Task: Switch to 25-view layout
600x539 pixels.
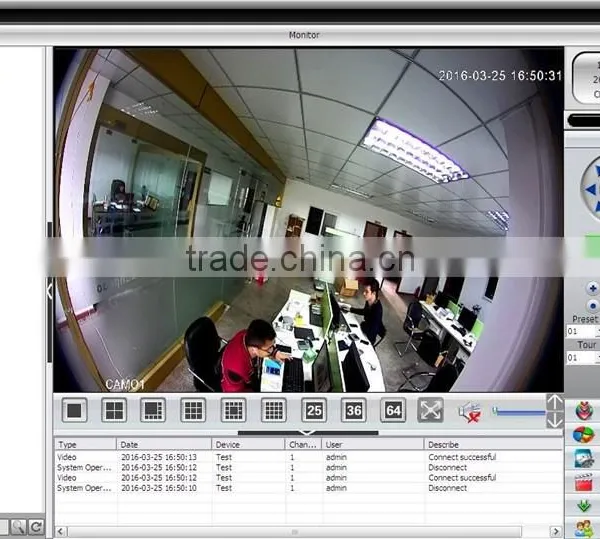Action: click(314, 410)
